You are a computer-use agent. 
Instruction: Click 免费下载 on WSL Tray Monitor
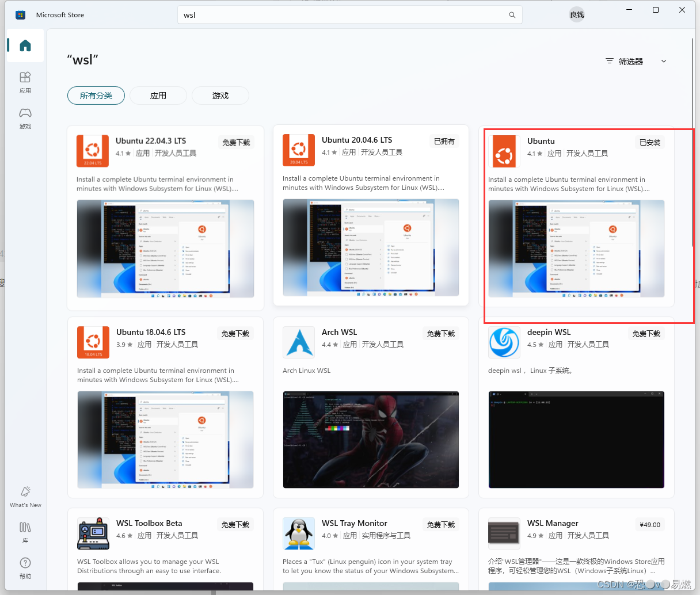pyautogui.click(x=442, y=525)
